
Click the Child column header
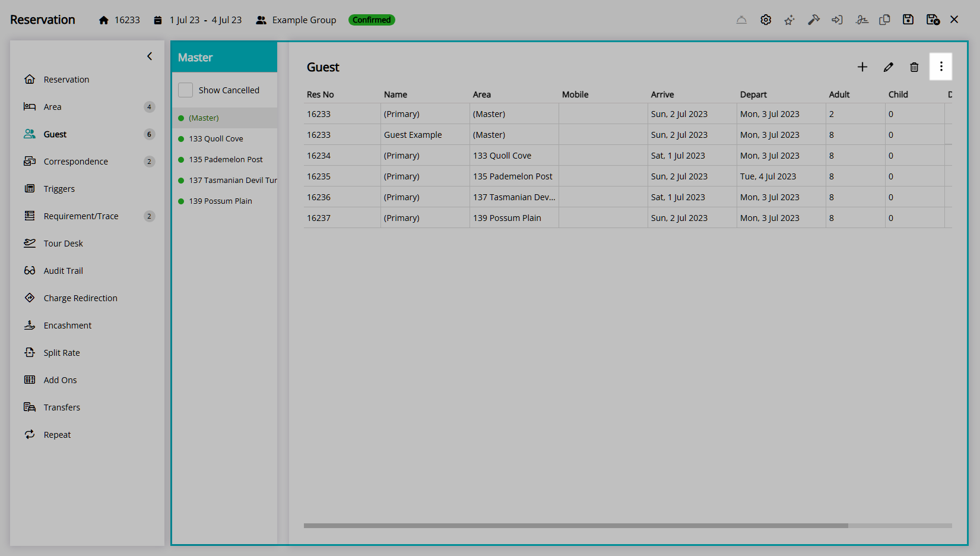coord(898,94)
